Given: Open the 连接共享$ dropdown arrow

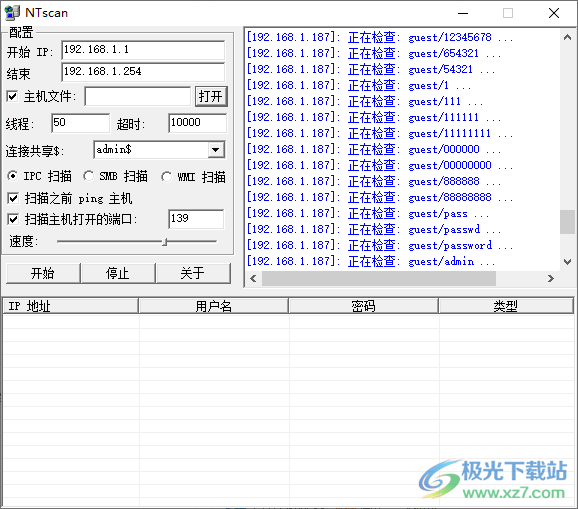Looking at the screenshot, I should pyautogui.click(x=216, y=150).
